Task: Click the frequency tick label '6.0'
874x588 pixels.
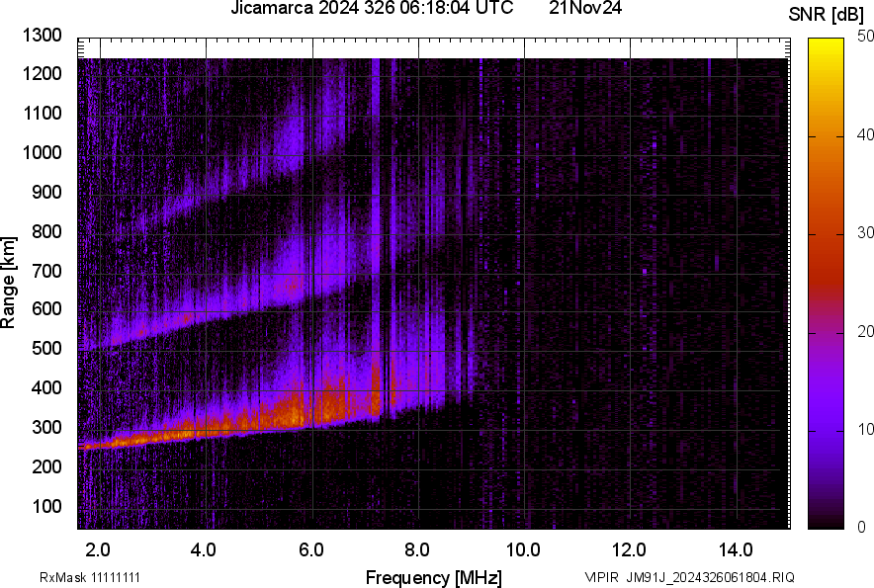Action: pyautogui.click(x=311, y=549)
